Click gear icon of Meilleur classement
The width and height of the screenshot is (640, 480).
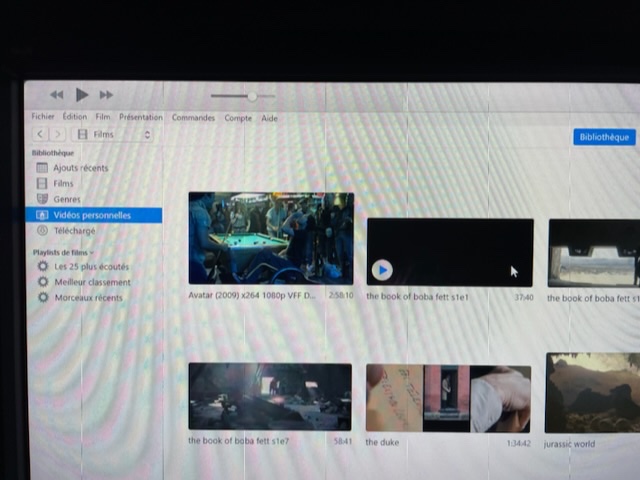(x=43, y=282)
